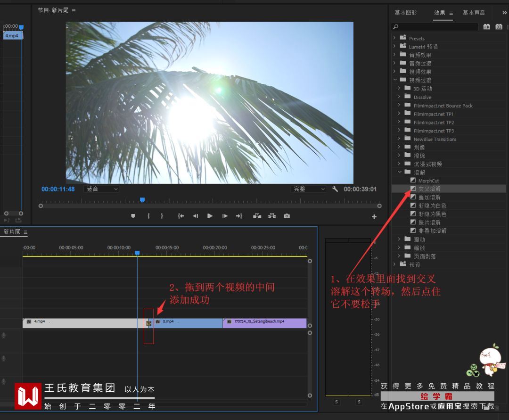This screenshot has width=509, height=420.
Task: Go to In point button
Action: tap(181, 216)
